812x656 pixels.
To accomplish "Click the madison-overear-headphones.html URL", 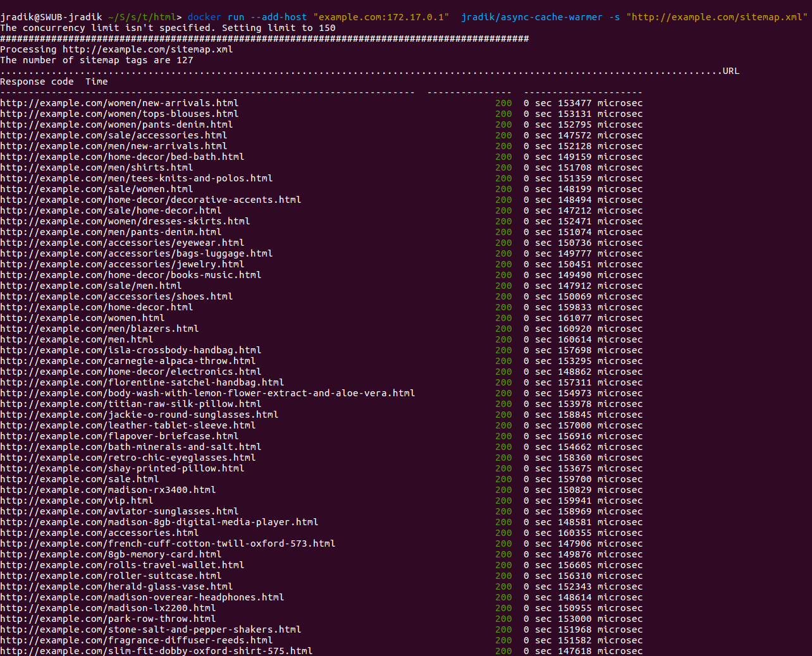I will pos(142,597).
